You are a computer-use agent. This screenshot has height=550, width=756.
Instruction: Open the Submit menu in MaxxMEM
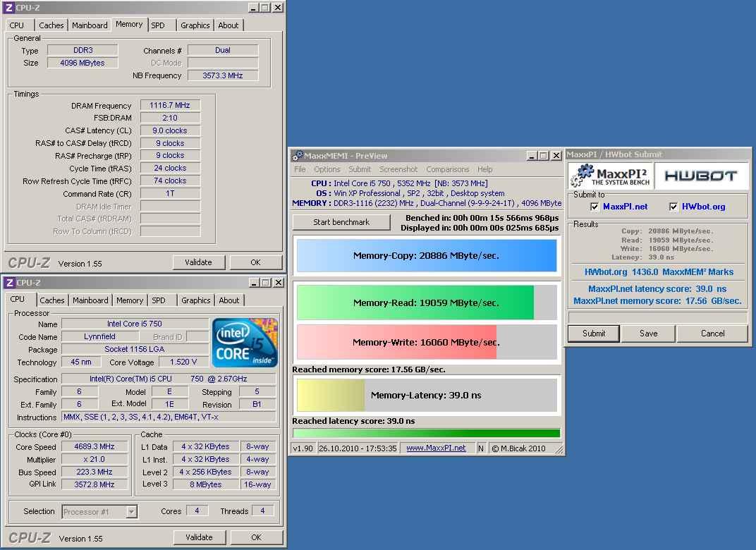click(360, 169)
